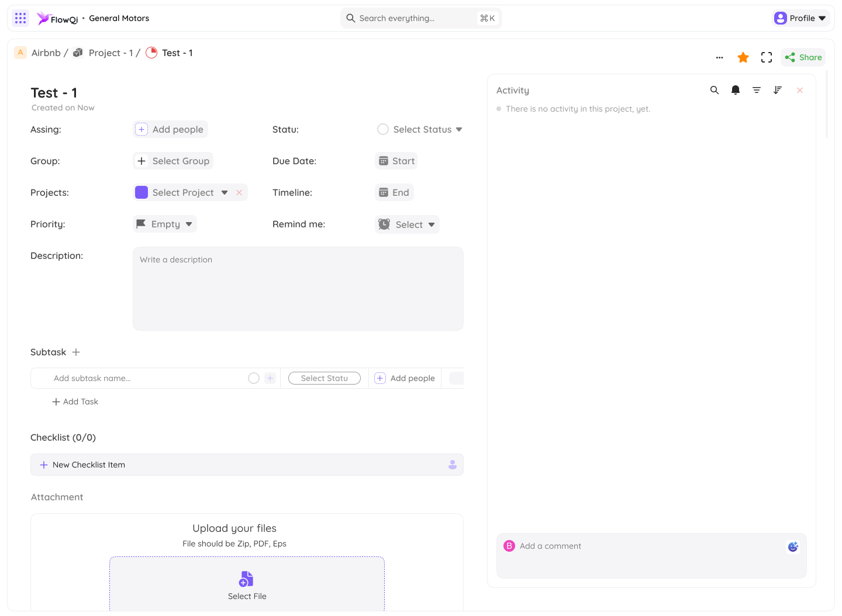This screenshot has width=842, height=616.
Task: Click the priority flag icon
Action: [x=141, y=224]
